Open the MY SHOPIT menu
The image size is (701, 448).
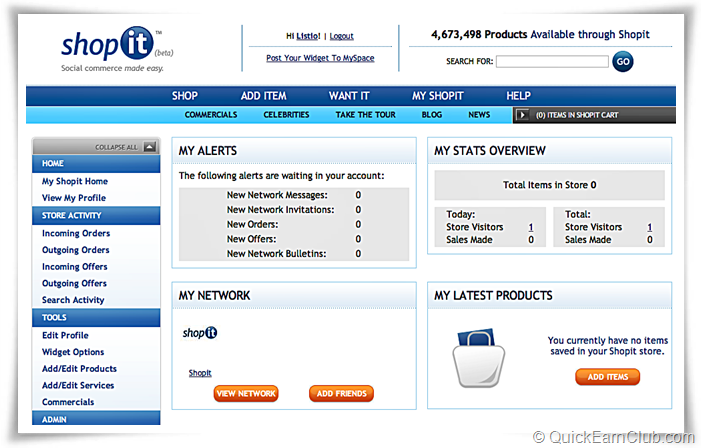[x=438, y=96]
